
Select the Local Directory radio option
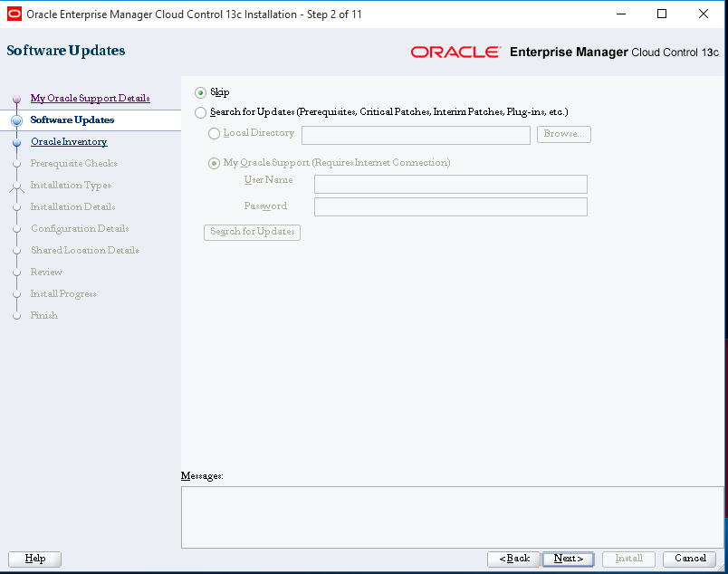coord(215,133)
